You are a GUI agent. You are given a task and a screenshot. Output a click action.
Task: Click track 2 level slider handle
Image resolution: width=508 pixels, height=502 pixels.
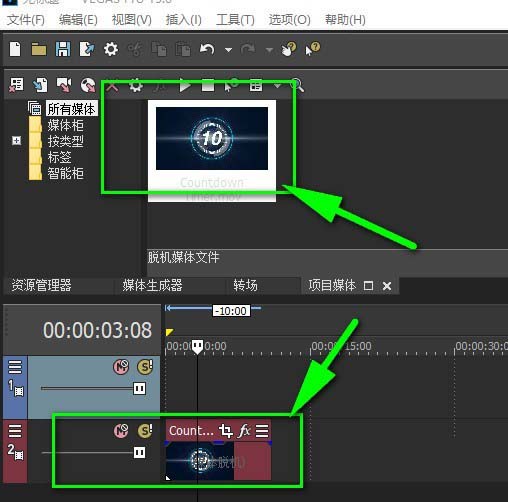pyautogui.click(x=139, y=452)
